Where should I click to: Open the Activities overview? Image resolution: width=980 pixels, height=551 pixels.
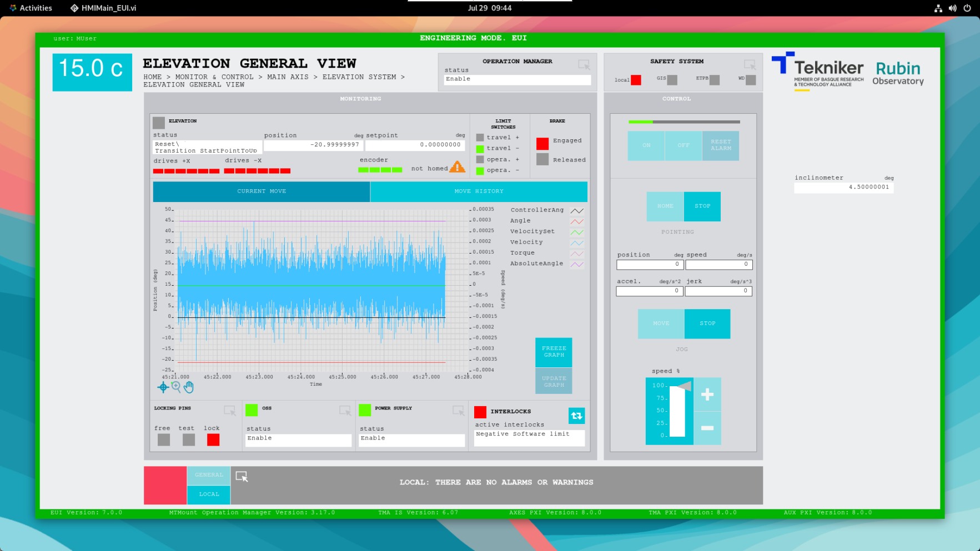[x=31, y=8]
